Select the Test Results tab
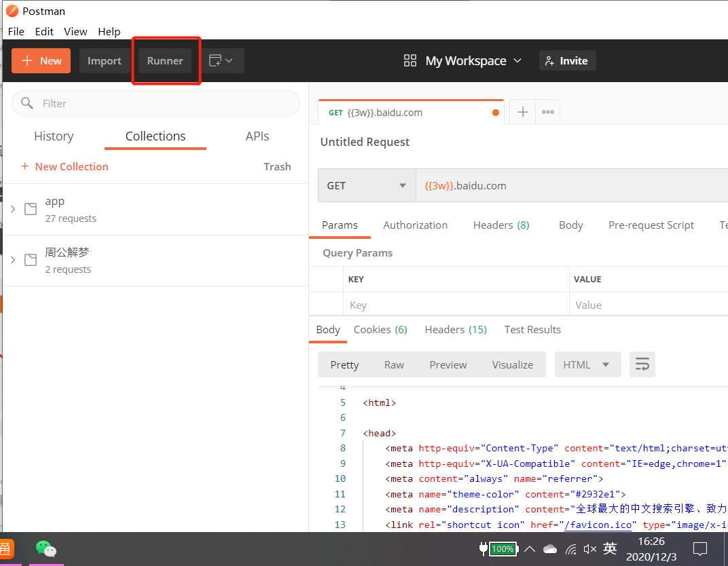Viewport: 728px width, 566px height. 532,329
